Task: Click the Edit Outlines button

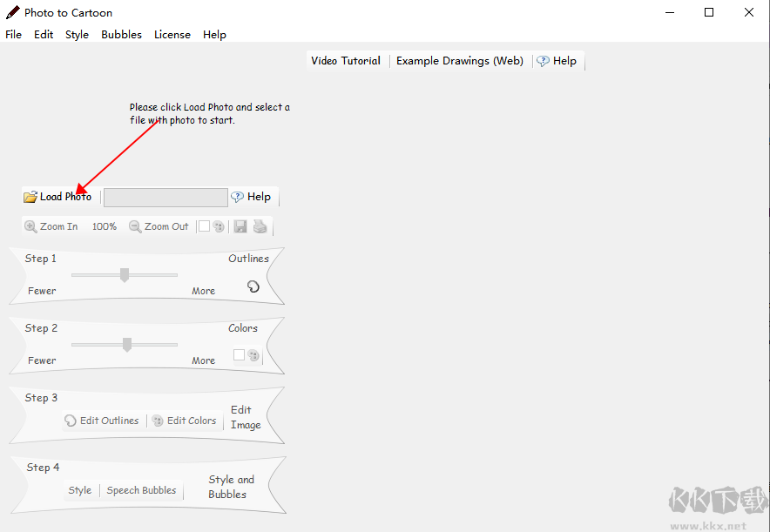Action: [x=102, y=421]
